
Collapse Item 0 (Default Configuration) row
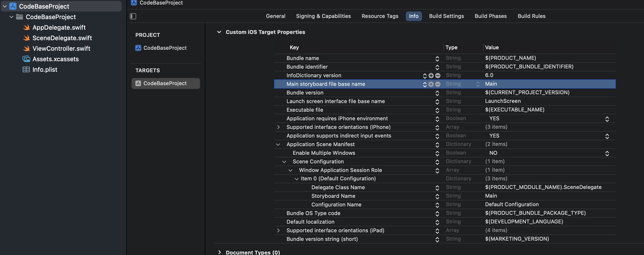pyautogui.click(x=296, y=179)
